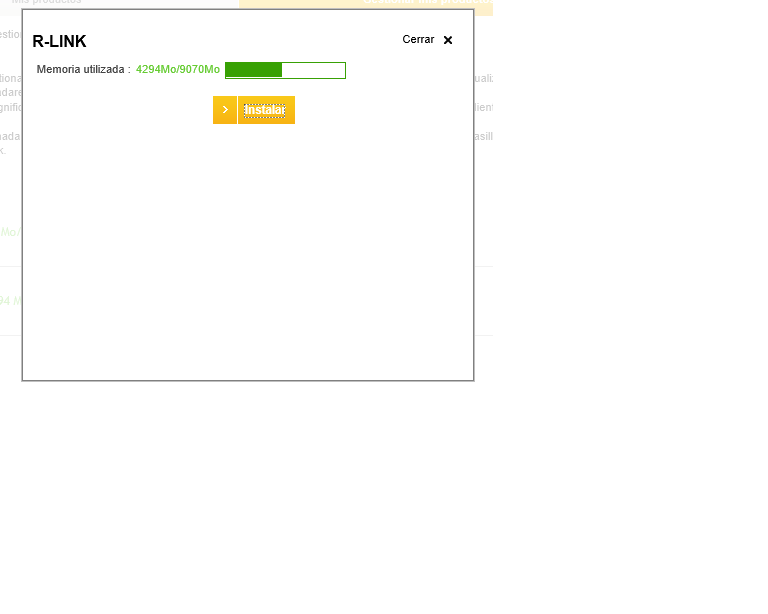Click the Instalar button

266,110
